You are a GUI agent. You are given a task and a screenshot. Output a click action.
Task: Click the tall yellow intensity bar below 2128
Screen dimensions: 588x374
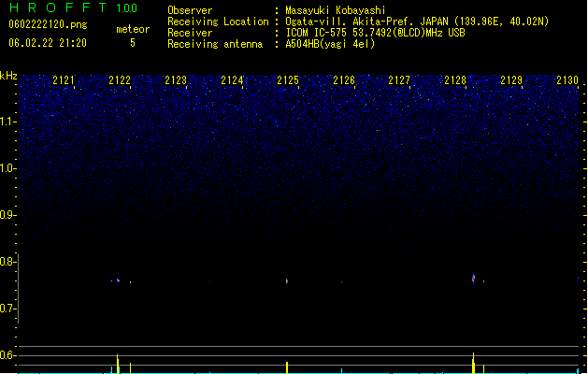[x=473, y=363]
